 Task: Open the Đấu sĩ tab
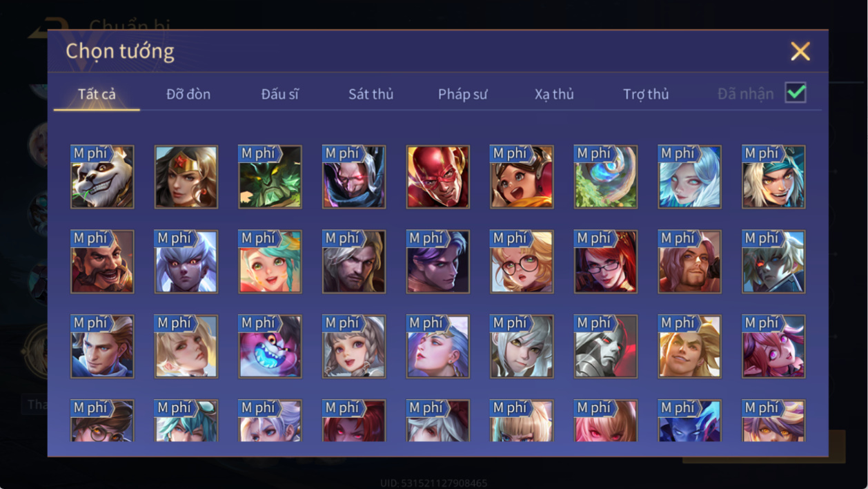(x=279, y=94)
